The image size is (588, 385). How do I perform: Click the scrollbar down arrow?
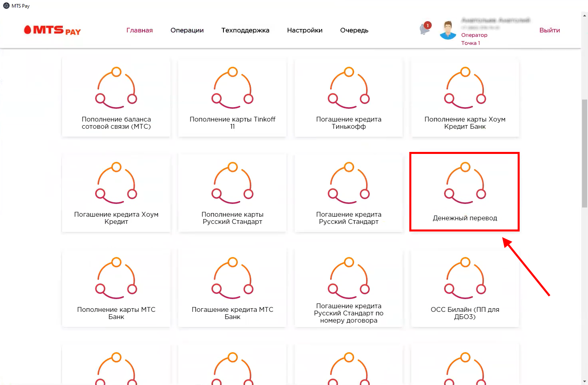[x=584, y=381]
